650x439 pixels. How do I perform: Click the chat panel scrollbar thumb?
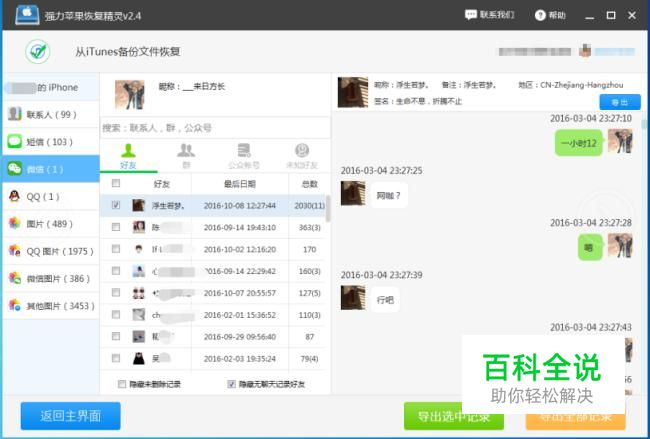pyautogui.click(x=644, y=124)
